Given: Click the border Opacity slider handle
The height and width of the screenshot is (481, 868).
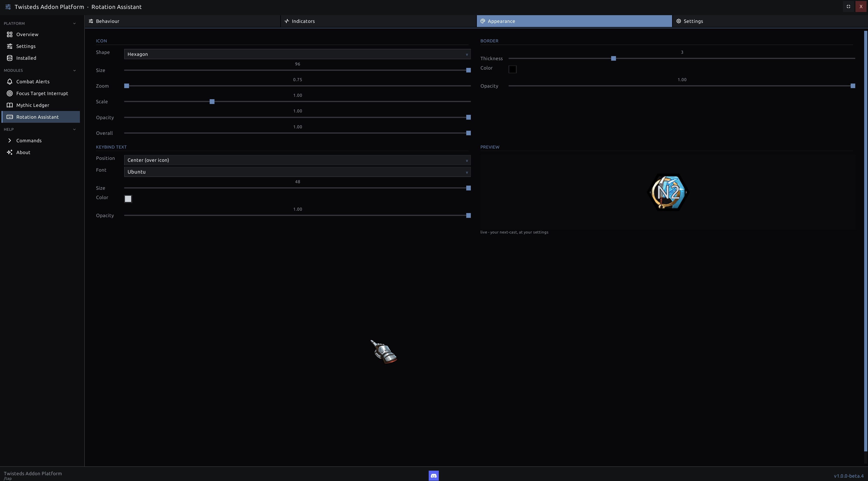Looking at the screenshot, I should (x=853, y=86).
